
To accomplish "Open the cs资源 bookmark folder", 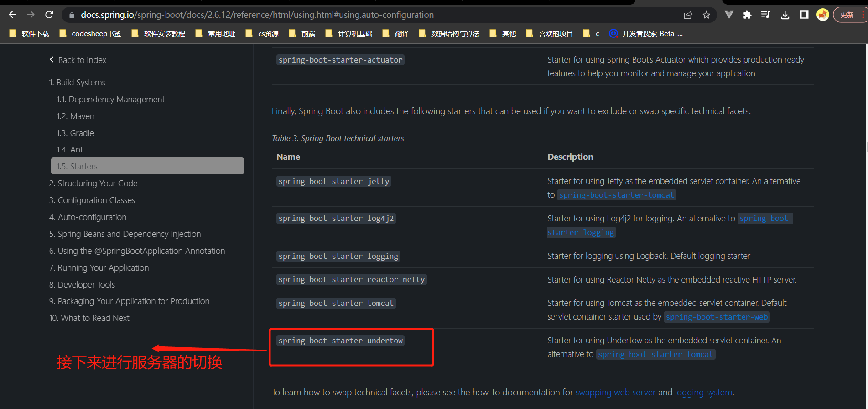I will 262,33.
